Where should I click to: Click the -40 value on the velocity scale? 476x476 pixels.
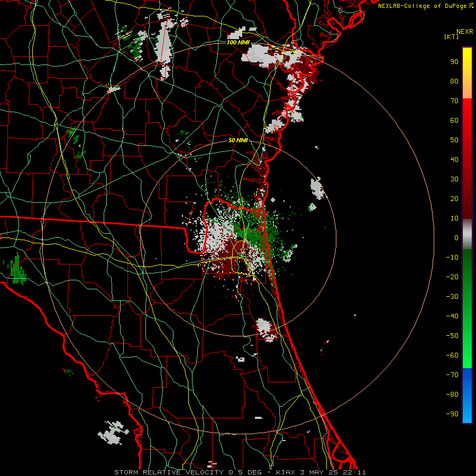452,316
